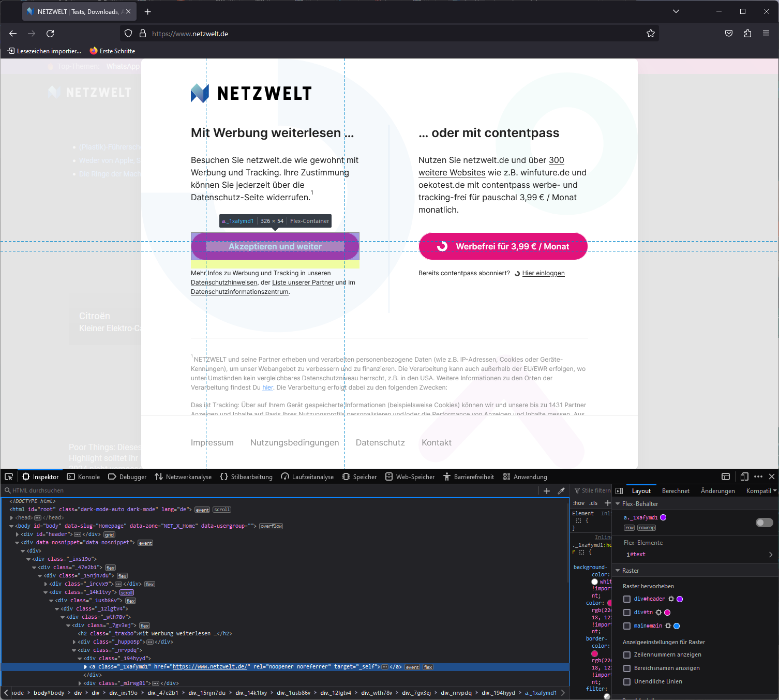Toggle split console view icon

click(x=726, y=476)
